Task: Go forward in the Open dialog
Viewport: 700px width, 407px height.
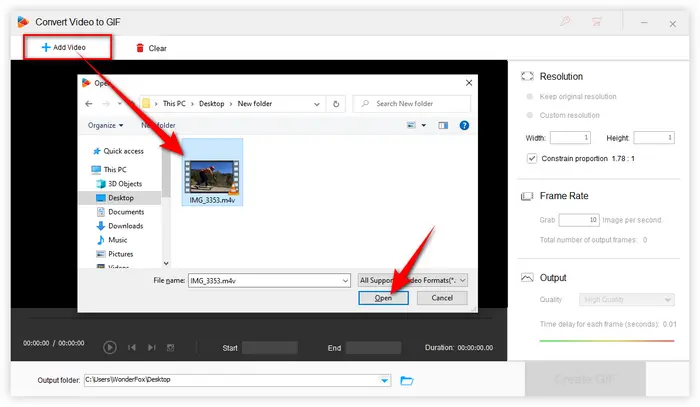Action: pyautogui.click(x=106, y=104)
